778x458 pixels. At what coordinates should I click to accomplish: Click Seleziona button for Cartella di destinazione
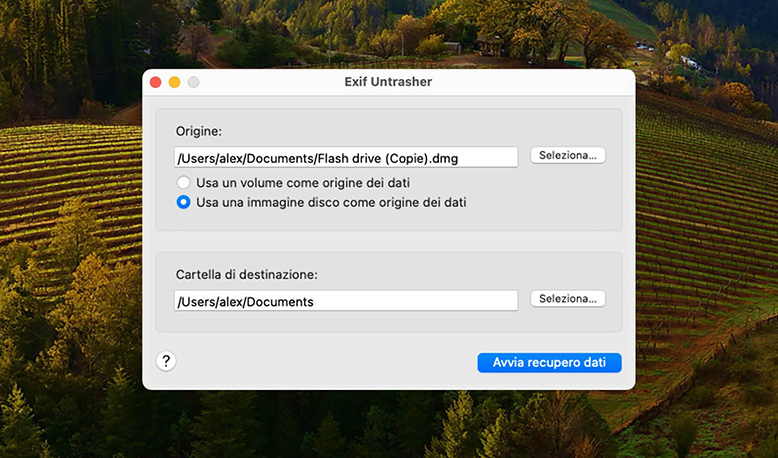pyautogui.click(x=568, y=299)
